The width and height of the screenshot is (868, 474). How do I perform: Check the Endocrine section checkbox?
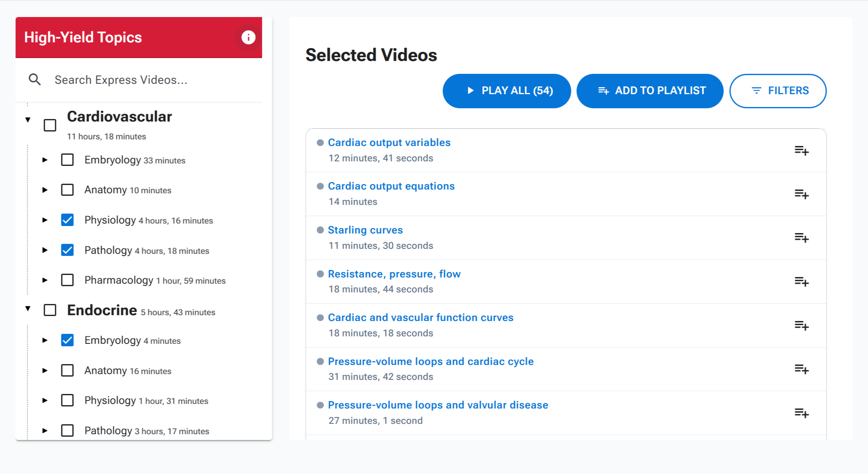[x=50, y=310]
